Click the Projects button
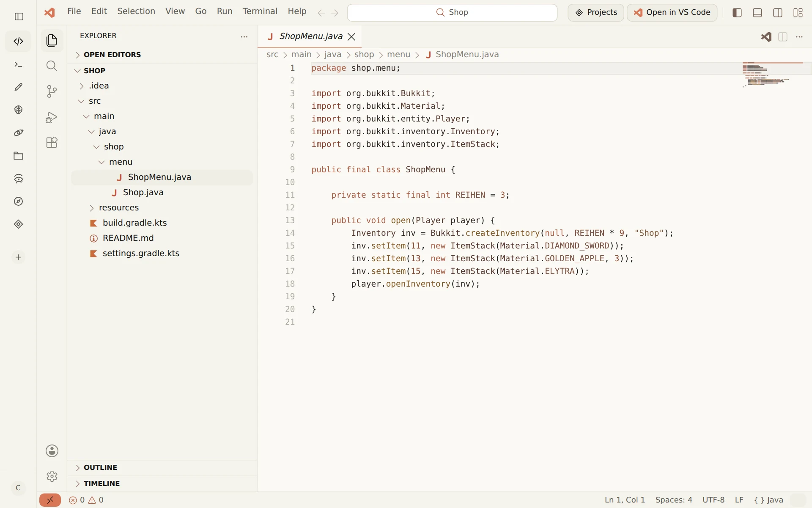The width and height of the screenshot is (812, 508). pos(596,13)
